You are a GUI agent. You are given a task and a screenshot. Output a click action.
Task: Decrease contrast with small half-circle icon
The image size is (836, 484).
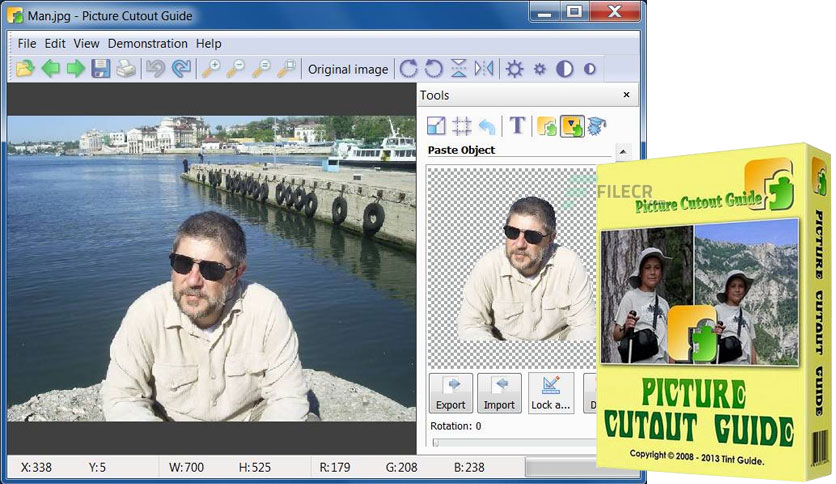590,69
